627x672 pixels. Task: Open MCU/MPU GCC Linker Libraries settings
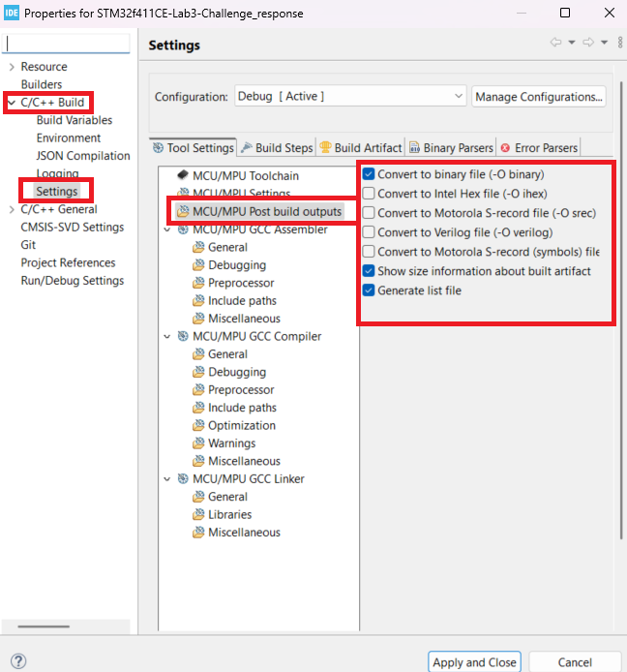[x=229, y=514]
